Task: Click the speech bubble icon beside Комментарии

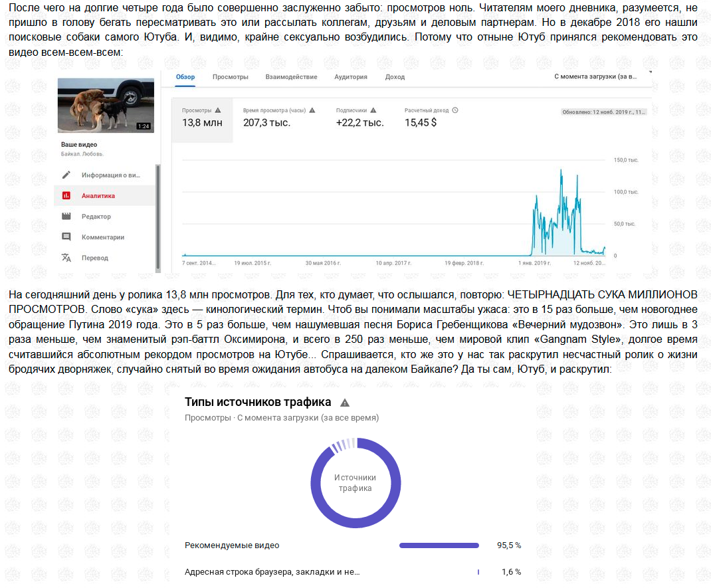Action: [66, 237]
